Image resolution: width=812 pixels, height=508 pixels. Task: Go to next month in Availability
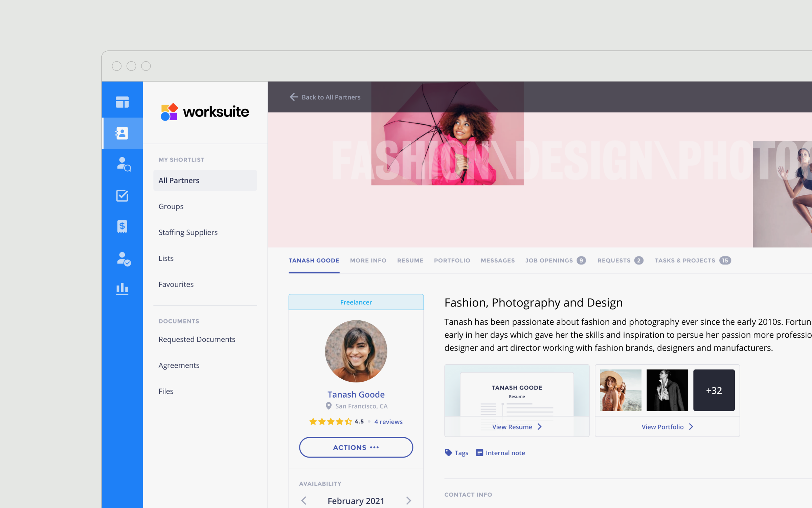pos(409,501)
